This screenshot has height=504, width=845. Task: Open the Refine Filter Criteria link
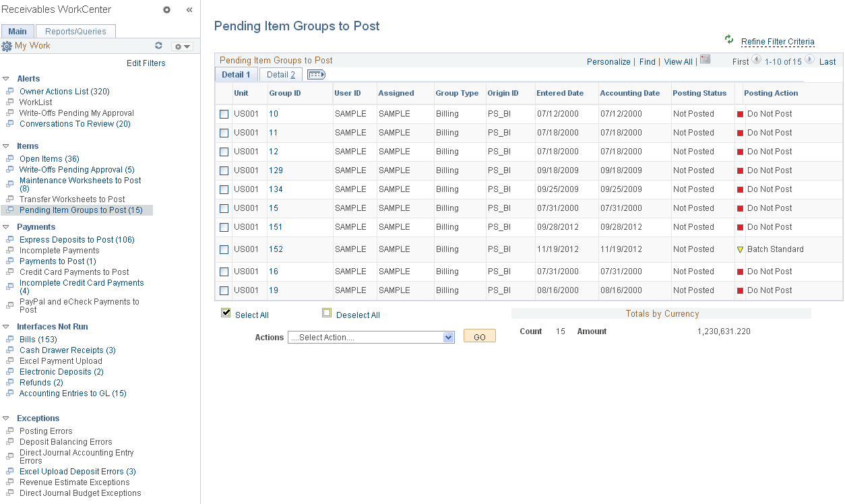777,42
